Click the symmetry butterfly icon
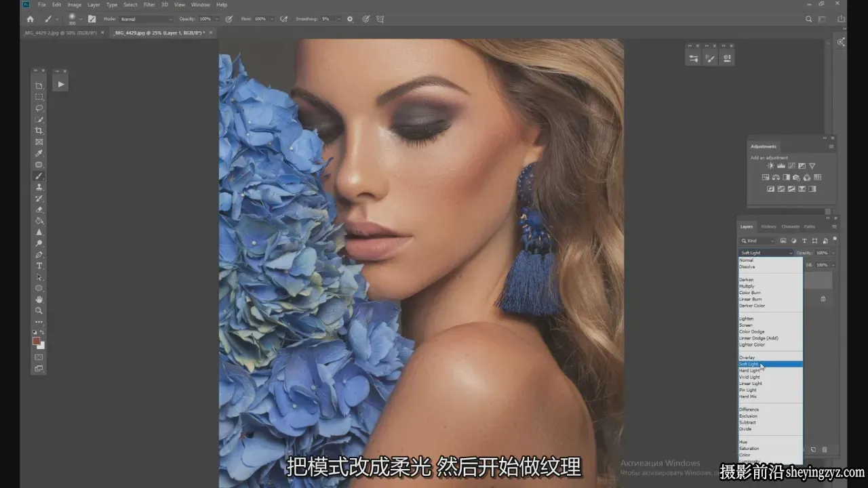This screenshot has width=868, height=488. coord(380,19)
